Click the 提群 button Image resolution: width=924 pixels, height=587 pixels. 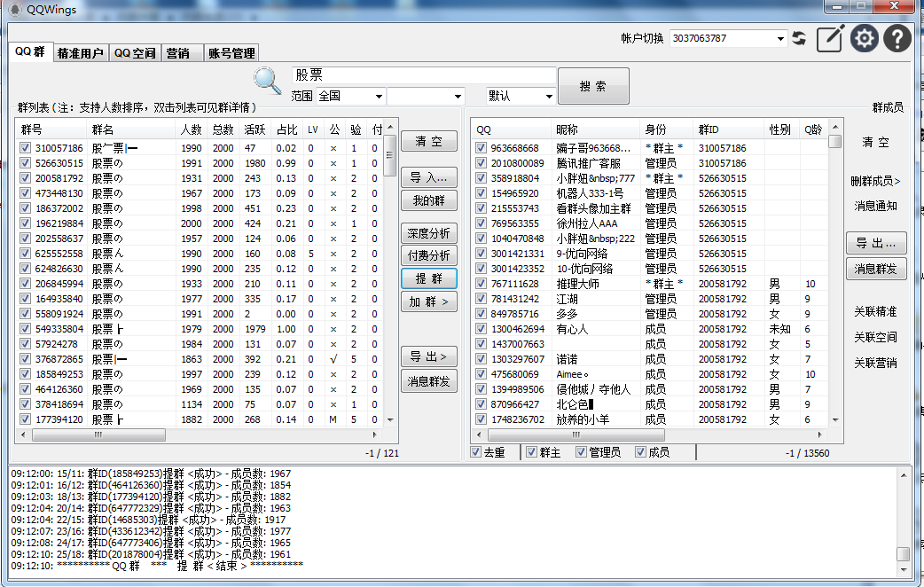coord(428,278)
